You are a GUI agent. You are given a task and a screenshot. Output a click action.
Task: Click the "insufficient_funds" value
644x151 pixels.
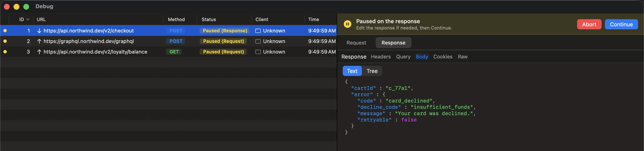[442, 107]
